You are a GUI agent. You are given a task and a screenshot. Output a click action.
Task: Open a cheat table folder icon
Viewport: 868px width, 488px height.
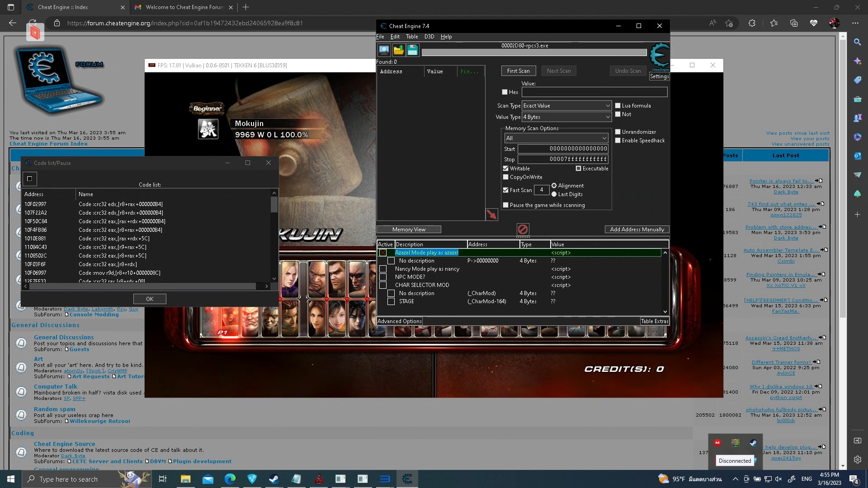398,50
